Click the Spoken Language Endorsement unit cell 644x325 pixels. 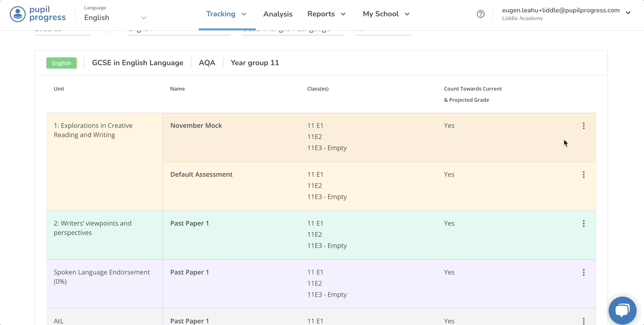(101, 277)
